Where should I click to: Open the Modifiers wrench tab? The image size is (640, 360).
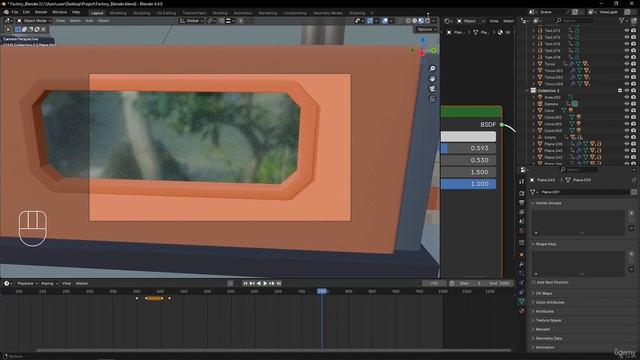(522, 264)
